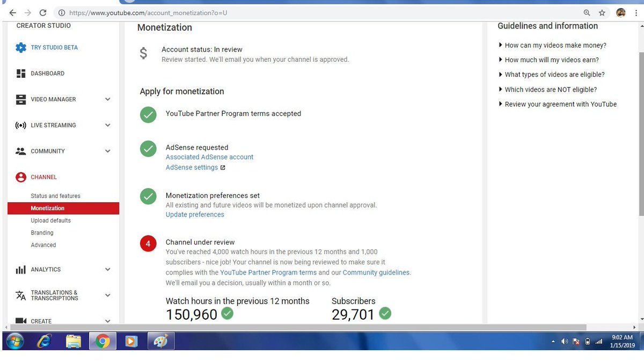Open the Chrome profile avatar
The image size is (644, 362).
point(621,12)
